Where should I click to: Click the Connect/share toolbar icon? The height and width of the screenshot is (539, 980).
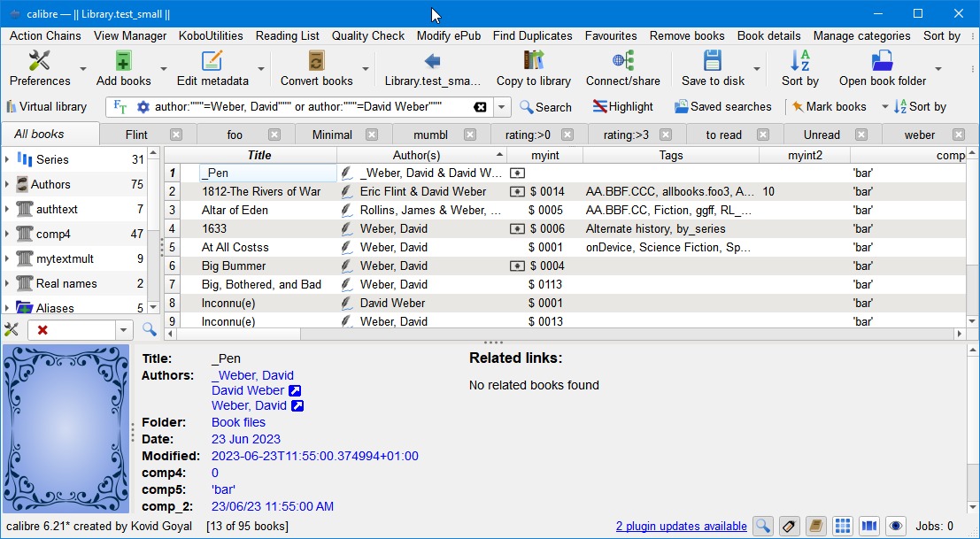(x=622, y=68)
